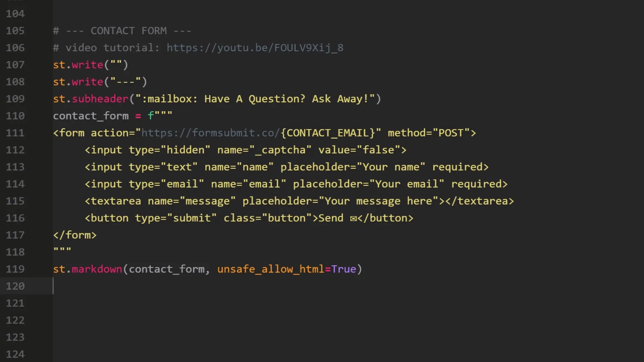Click the "Your name" placeholder text

coord(391,167)
